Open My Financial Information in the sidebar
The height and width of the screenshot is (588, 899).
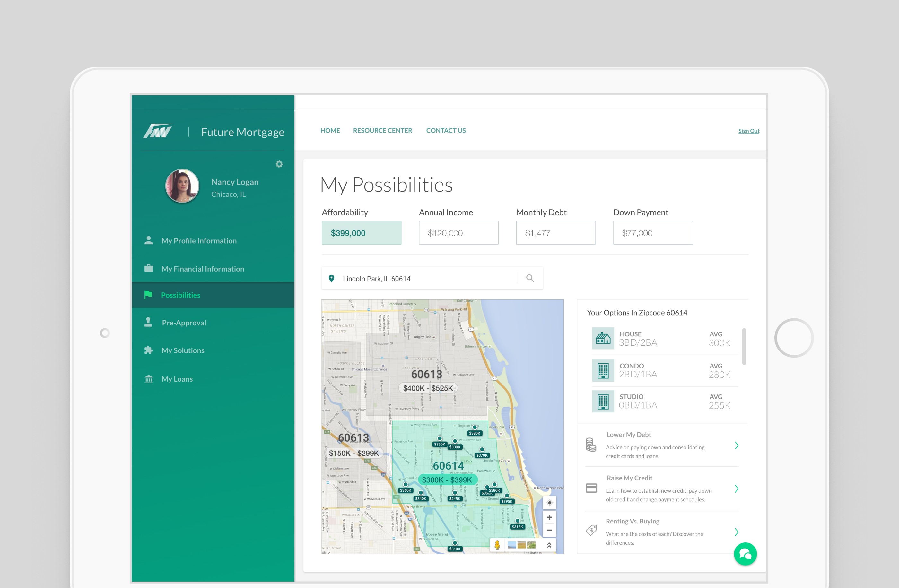click(203, 269)
